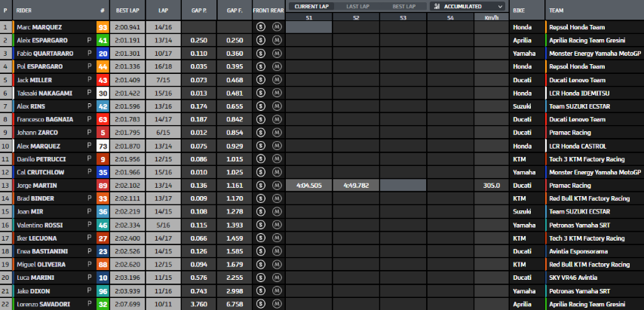
Task: Click Marc Marquez's orange number 93 badge
Action: point(103,26)
